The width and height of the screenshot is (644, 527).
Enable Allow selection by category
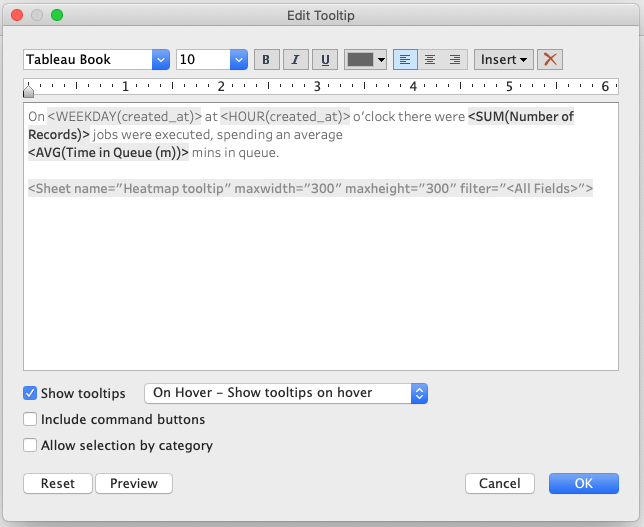(30, 445)
